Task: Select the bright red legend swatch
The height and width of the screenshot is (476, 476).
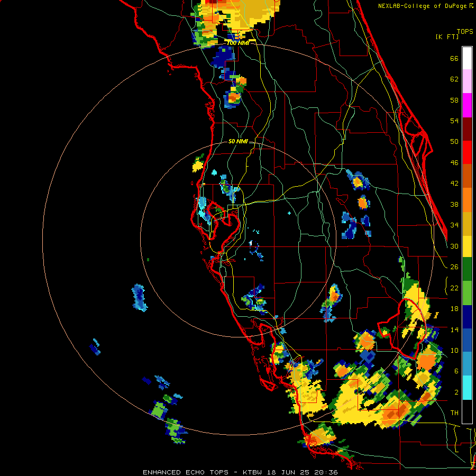Action: coord(467,152)
